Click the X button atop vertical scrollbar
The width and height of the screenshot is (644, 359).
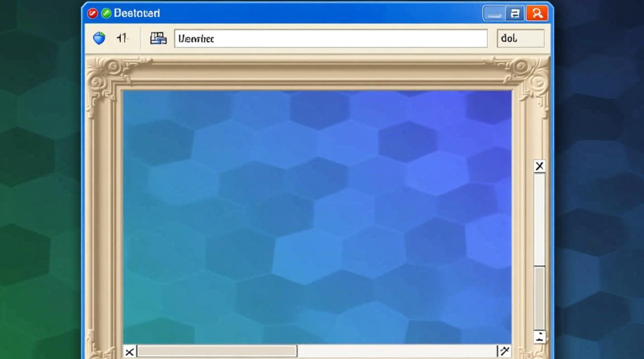click(x=540, y=166)
